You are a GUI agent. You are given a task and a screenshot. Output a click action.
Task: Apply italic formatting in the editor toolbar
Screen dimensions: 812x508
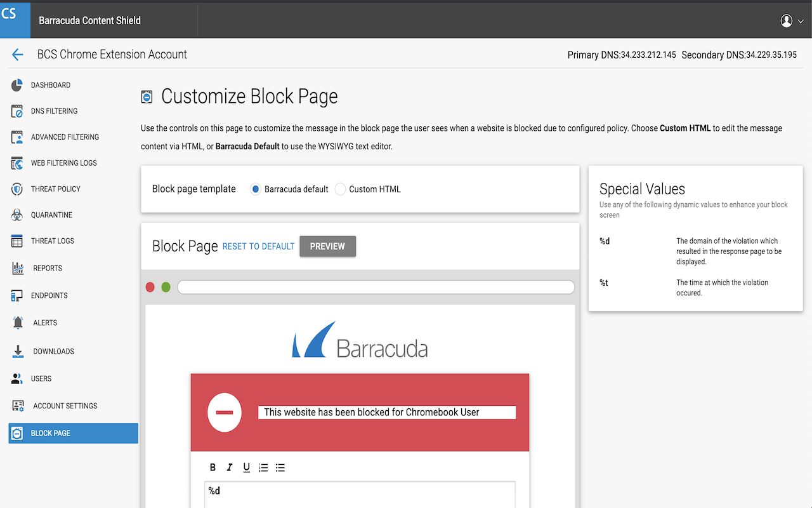[229, 467]
